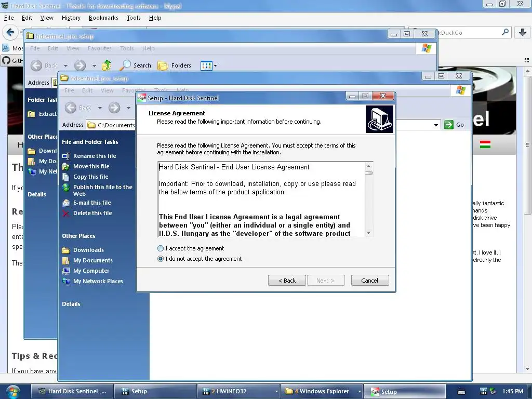532x399 pixels.
Task: Click 'Move this file' task icon
Action: (x=66, y=167)
